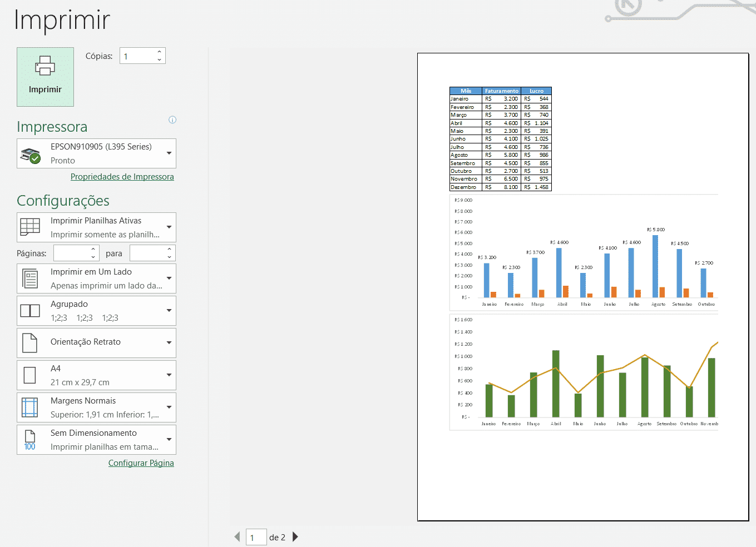Open the Sem Dimensionamento scaling dropdown
The image size is (756, 547).
tap(96, 440)
